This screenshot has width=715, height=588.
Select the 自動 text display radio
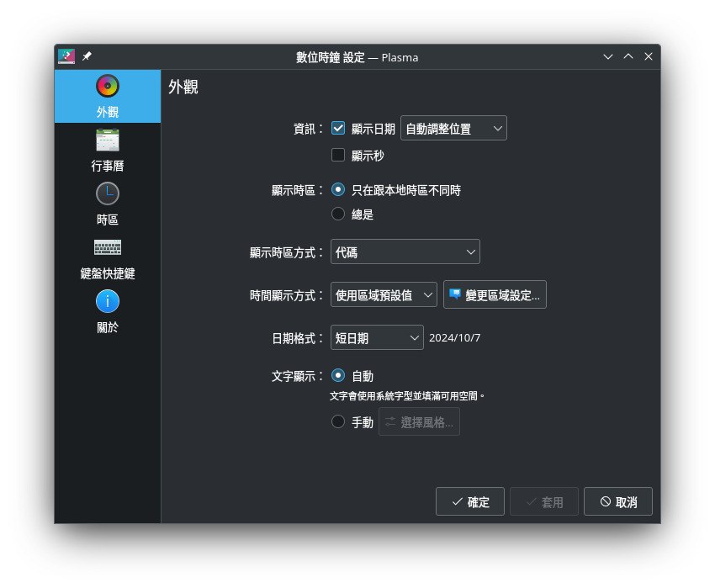tap(338, 375)
